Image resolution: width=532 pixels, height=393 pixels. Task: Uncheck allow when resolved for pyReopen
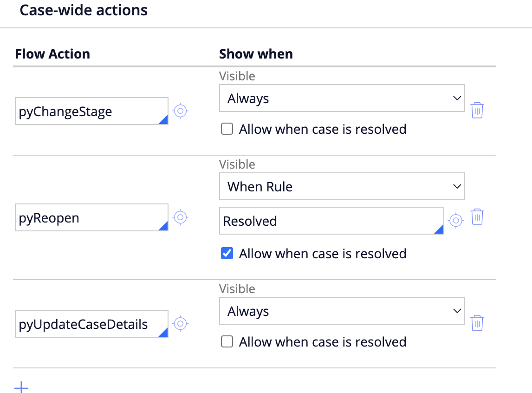pyautogui.click(x=227, y=254)
